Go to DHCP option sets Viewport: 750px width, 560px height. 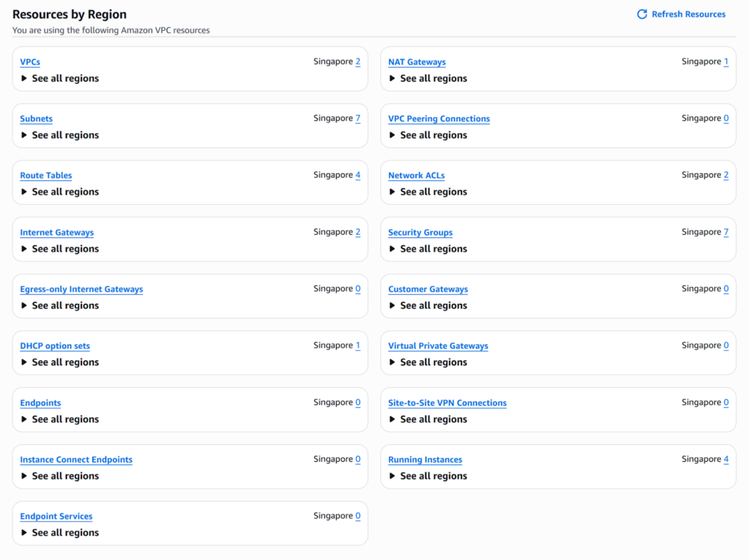[55, 346]
